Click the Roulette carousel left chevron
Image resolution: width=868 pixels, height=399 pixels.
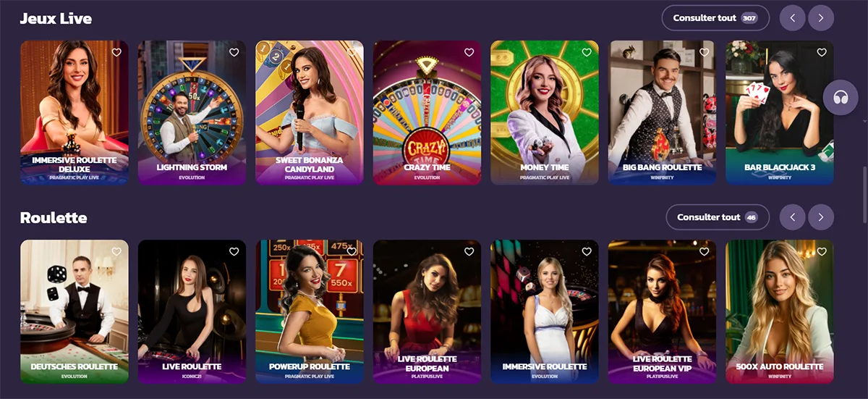click(793, 217)
